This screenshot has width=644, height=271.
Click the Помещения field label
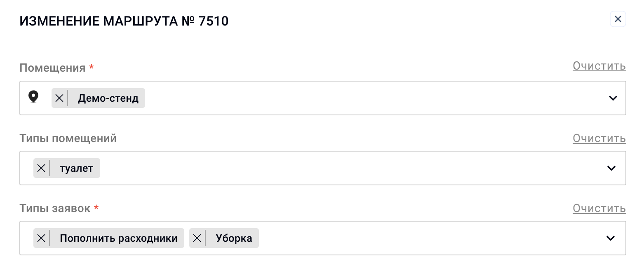[x=52, y=68]
